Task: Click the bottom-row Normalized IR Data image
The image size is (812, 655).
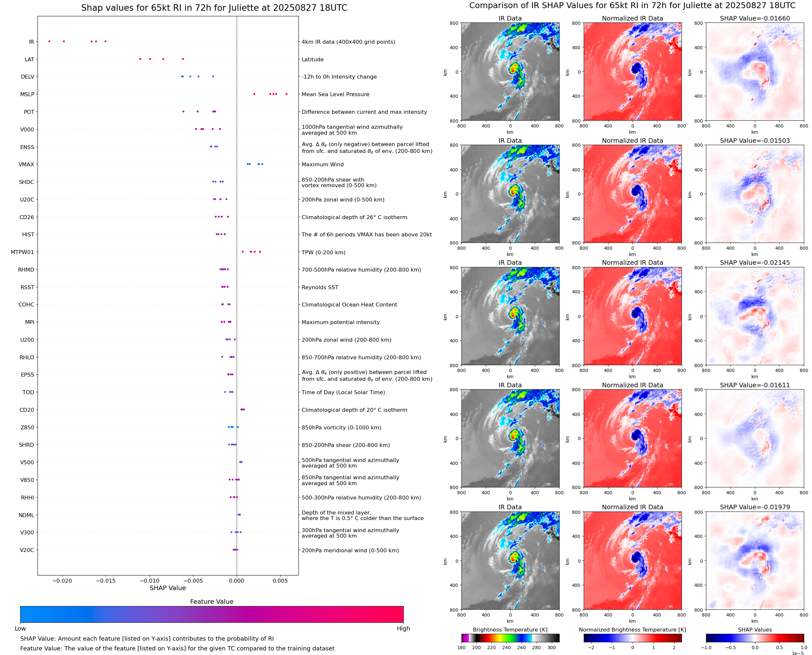Action: (x=632, y=561)
